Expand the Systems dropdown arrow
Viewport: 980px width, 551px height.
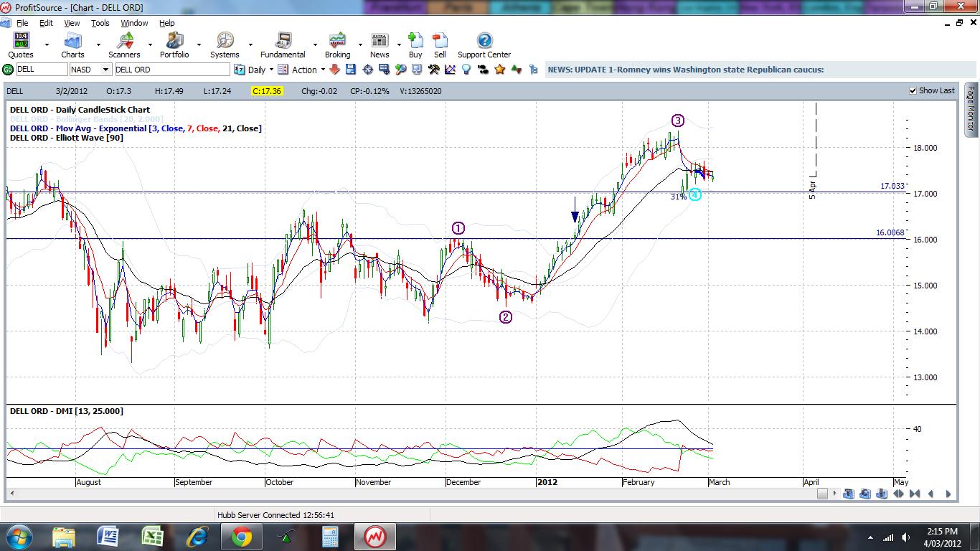tap(250, 45)
